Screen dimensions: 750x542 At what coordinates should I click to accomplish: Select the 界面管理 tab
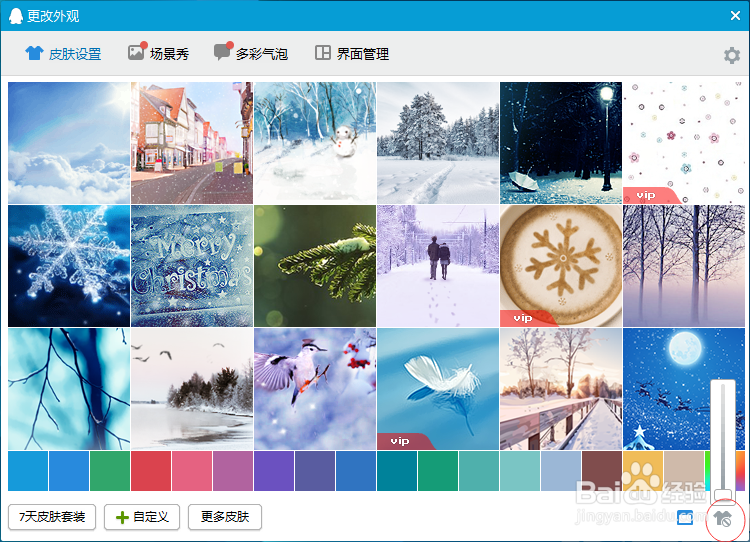tap(352, 54)
